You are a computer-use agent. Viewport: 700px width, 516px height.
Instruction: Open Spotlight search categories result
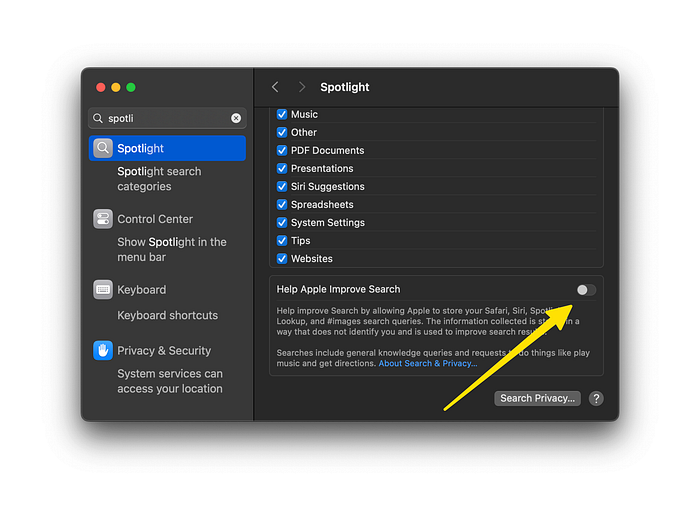pos(159,179)
